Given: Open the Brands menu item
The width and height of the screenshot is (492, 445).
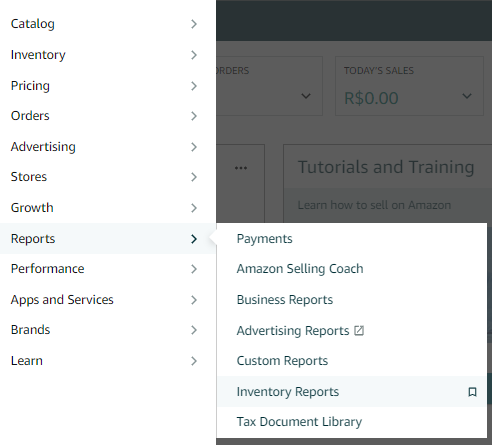Looking at the screenshot, I should (108, 330).
